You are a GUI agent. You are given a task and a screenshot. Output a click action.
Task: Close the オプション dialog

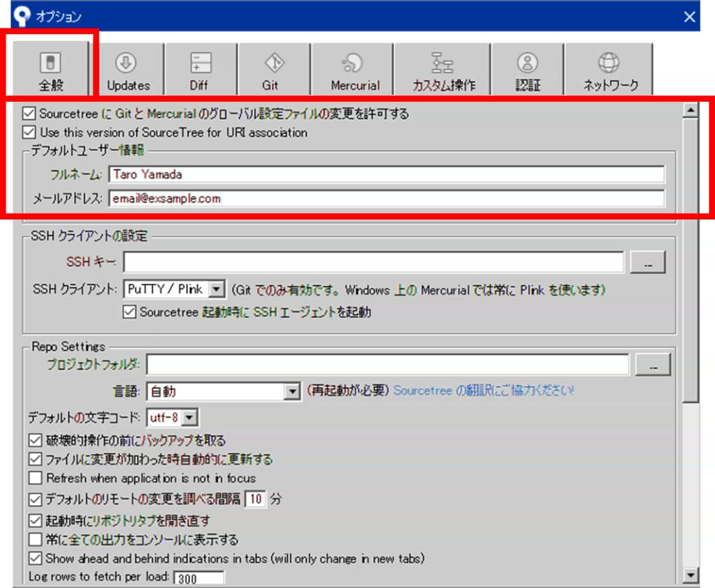point(689,17)
